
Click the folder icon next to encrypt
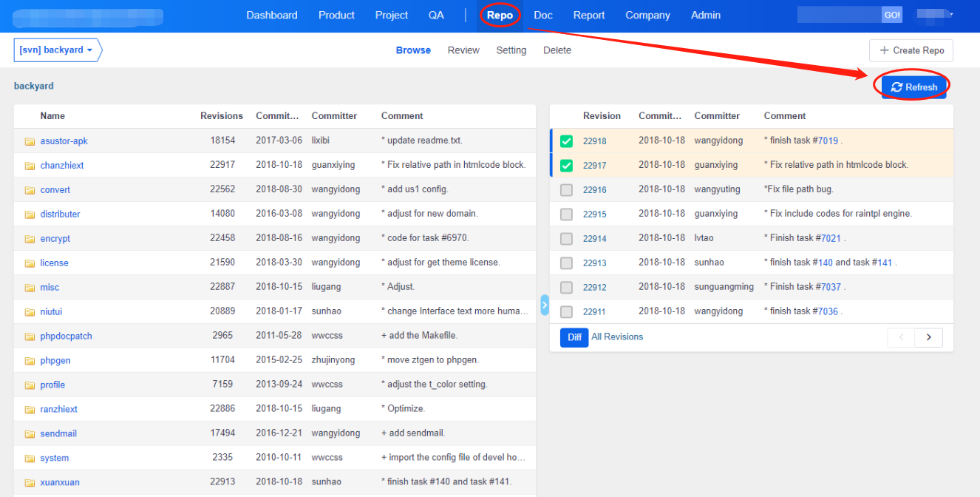(x=30, y=239)
